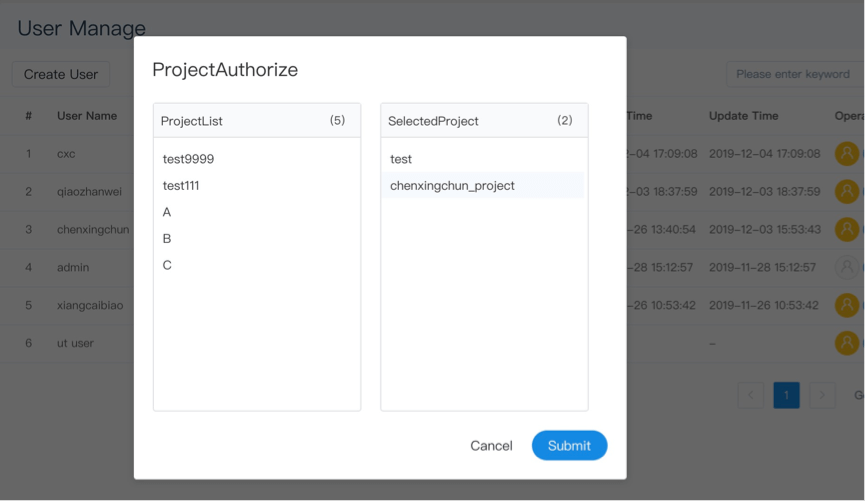
Task: Add project A from ProjectList
Action: 167,212
